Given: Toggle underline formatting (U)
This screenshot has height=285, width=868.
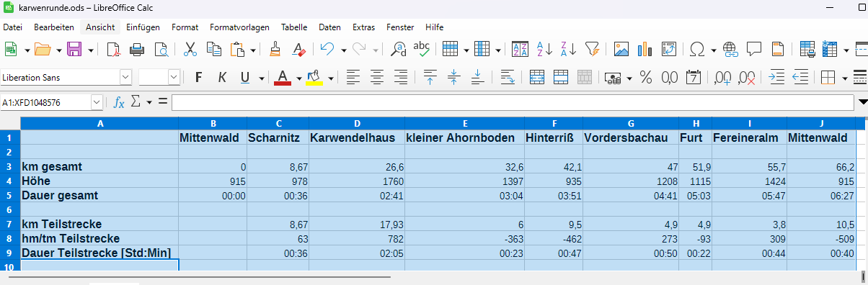Looking at the screenshot, I should coord(245,77).
